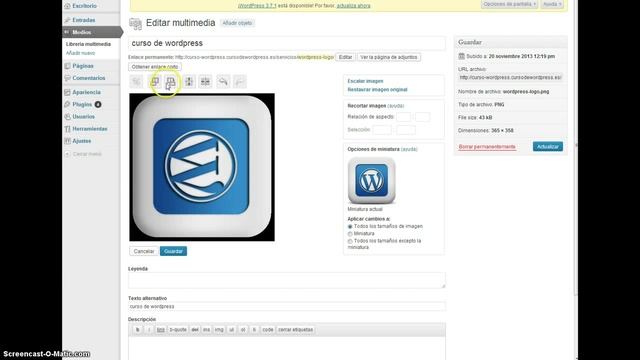
Task: Select the Miniatura radio option
Action: pyautogui.click(x=350, y=234)
